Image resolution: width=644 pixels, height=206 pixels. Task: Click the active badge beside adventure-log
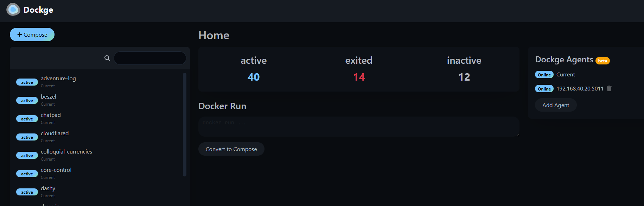(x=27, y=82)
